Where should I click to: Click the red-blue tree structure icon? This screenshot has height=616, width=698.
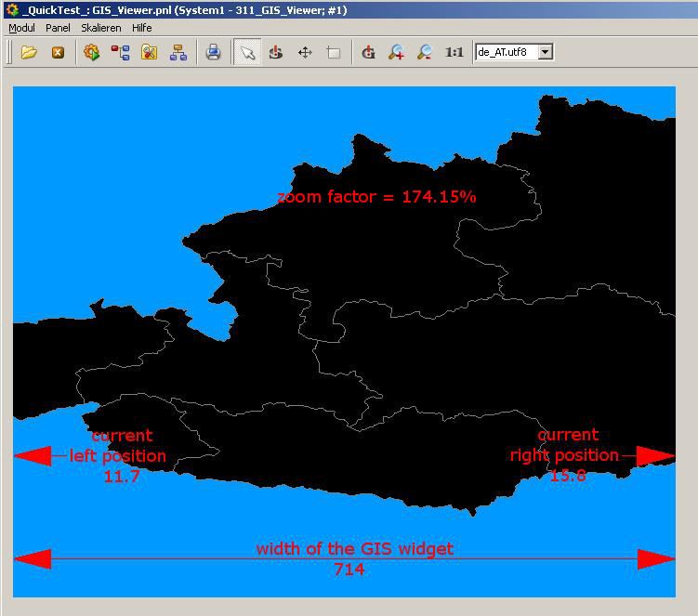[x=120, y=52]
